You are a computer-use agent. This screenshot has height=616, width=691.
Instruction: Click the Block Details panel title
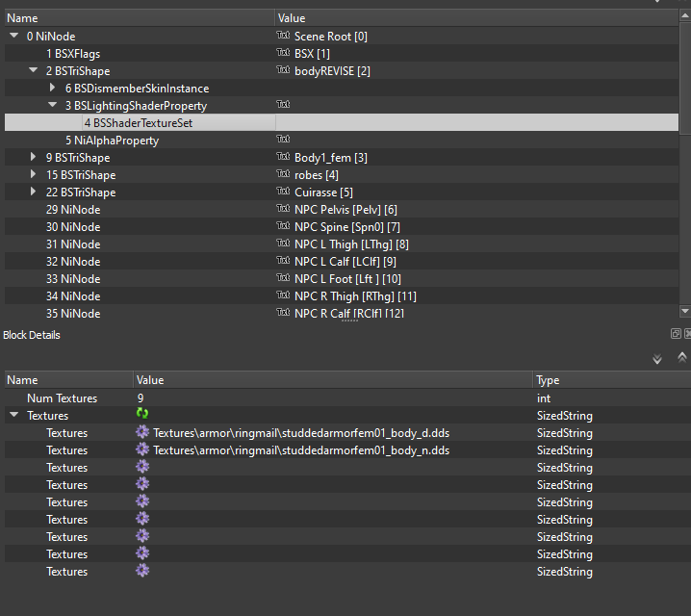coord(32,335)
